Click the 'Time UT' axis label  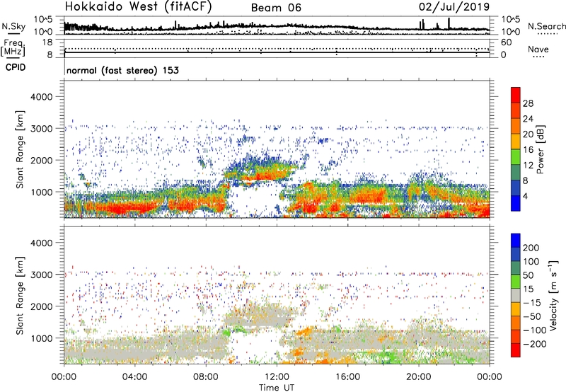tap(277, 388)
